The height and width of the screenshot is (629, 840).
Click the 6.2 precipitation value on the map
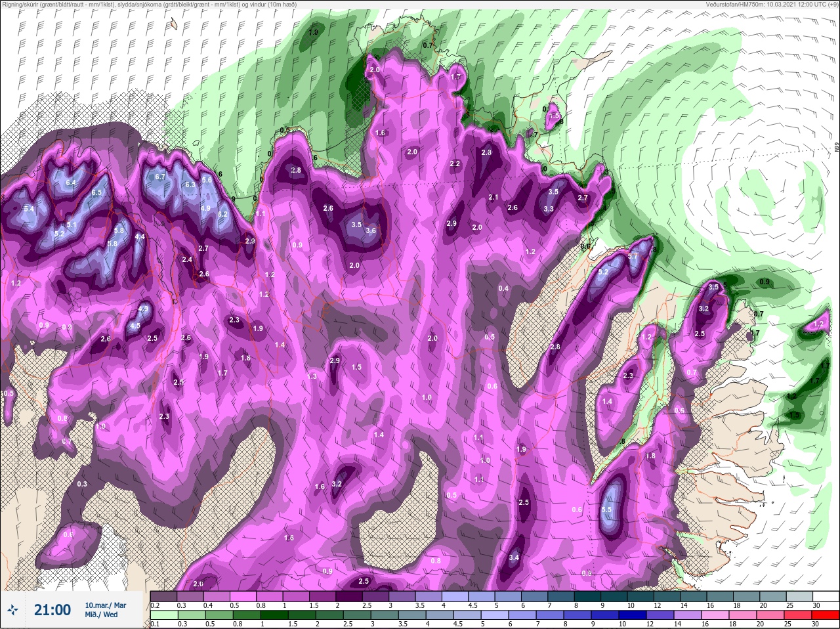pos(222,214)
